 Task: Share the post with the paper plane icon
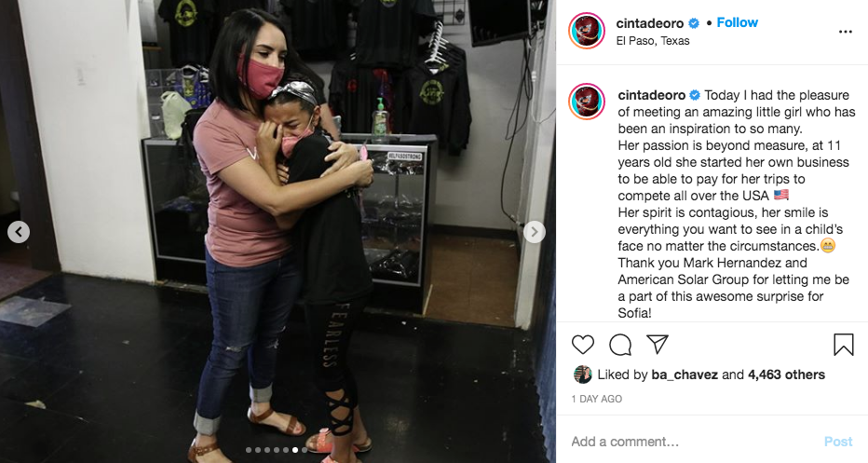[658, 345]
